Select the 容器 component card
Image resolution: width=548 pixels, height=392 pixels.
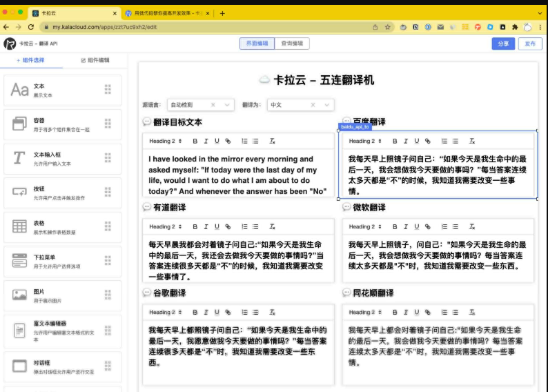(63, 124)
